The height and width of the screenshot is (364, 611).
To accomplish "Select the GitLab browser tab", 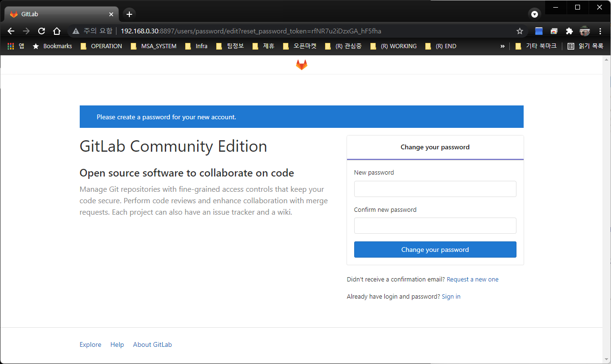I will click(x=62, y=14).
